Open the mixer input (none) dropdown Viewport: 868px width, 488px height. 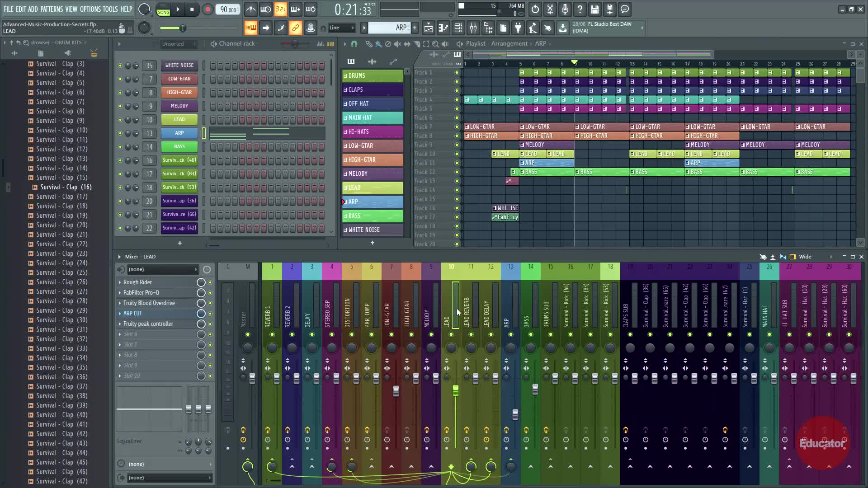163,270
